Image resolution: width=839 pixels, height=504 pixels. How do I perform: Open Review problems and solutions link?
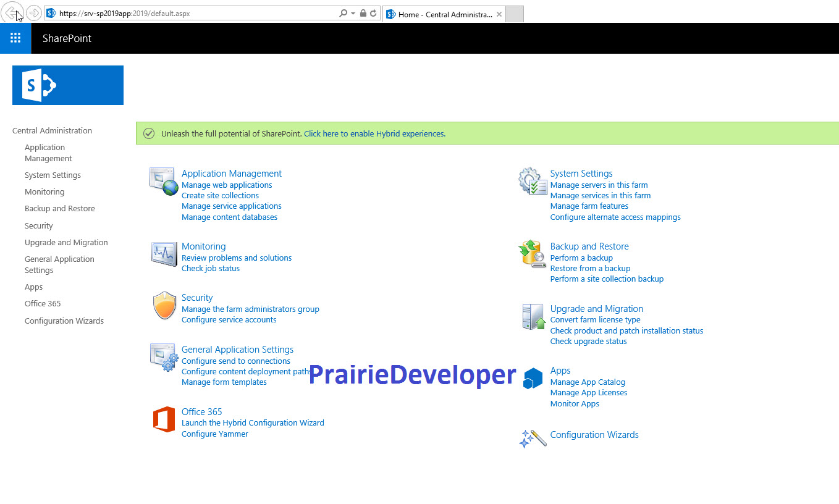point(237,258)
